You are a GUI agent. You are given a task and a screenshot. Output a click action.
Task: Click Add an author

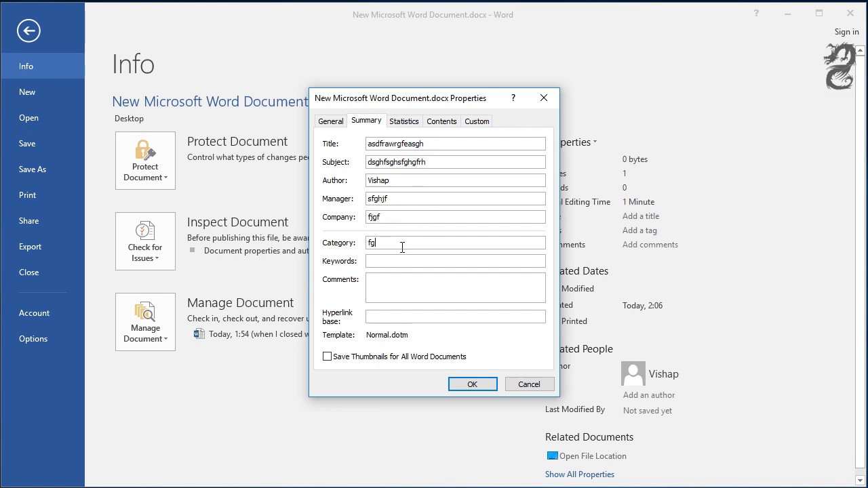click(649, 395)
